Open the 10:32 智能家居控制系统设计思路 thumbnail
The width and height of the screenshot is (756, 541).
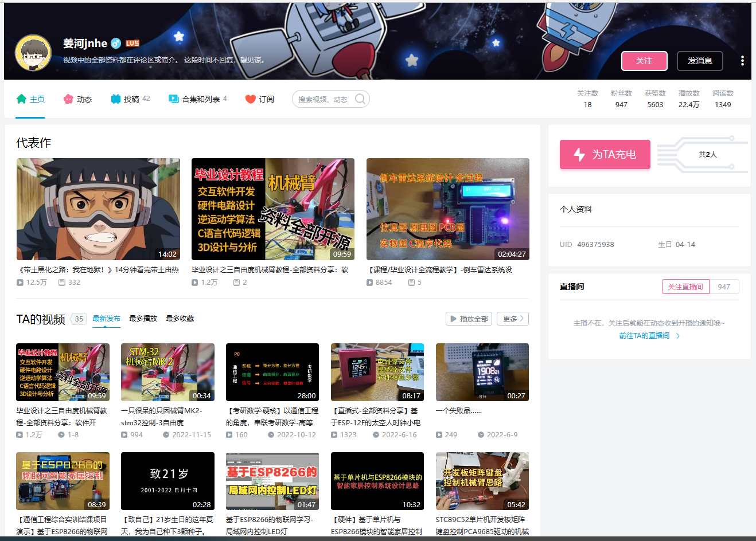click(x=377, y=481)
